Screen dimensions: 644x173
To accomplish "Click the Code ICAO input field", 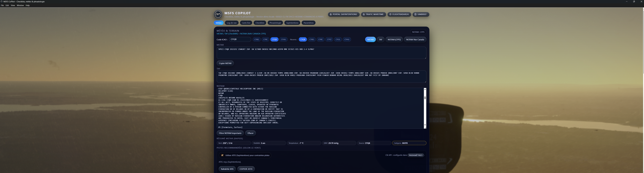I will pos(240,39).
